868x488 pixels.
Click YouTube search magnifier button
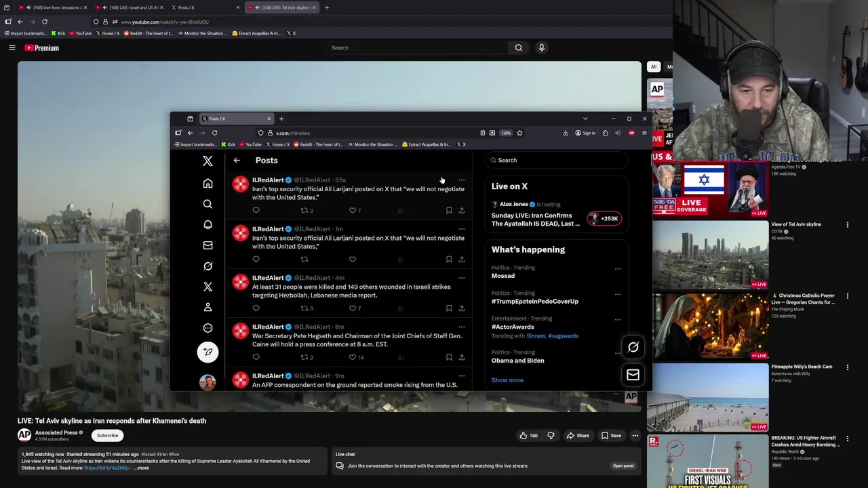click(x=519, y=47)
